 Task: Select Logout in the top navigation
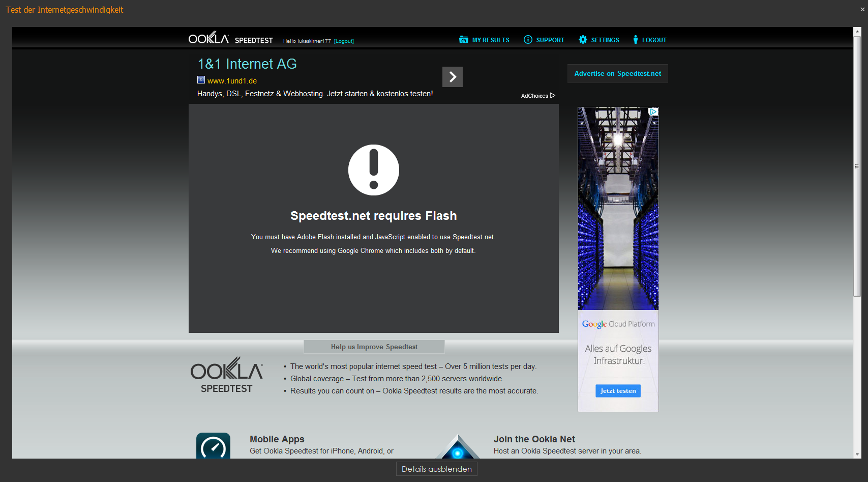pyautogui.click(x=654, y=40)
